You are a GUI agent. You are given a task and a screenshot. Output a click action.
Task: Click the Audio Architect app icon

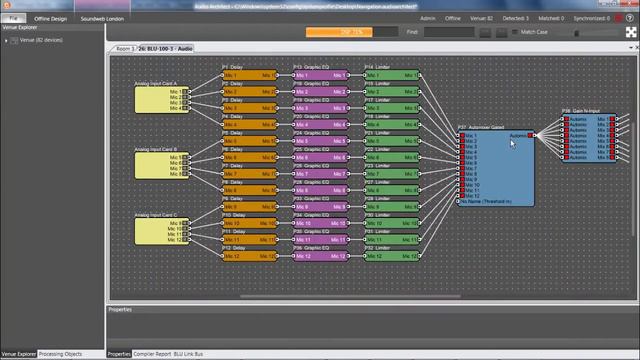7,5
